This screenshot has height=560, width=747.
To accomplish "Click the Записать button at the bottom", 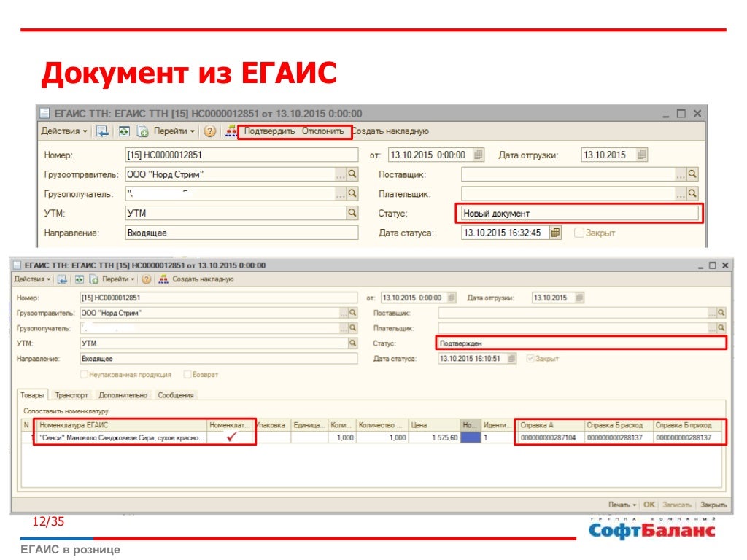I will (676, 505).
